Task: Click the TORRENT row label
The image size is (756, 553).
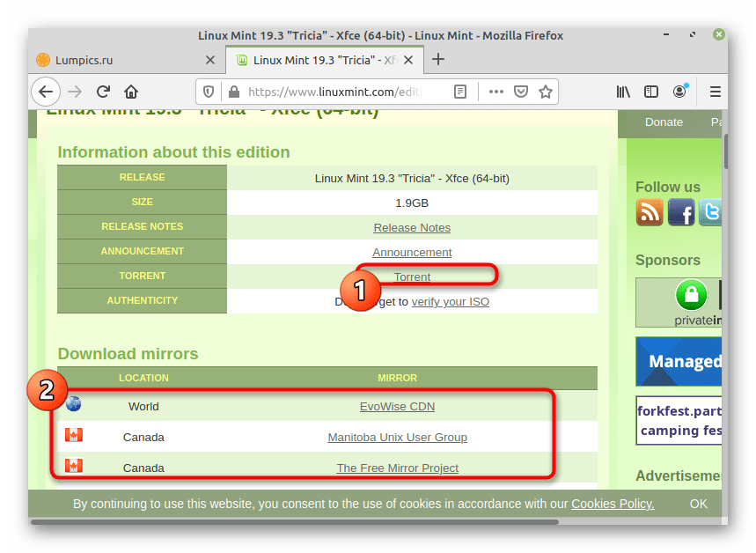Action: pos(143,276)
